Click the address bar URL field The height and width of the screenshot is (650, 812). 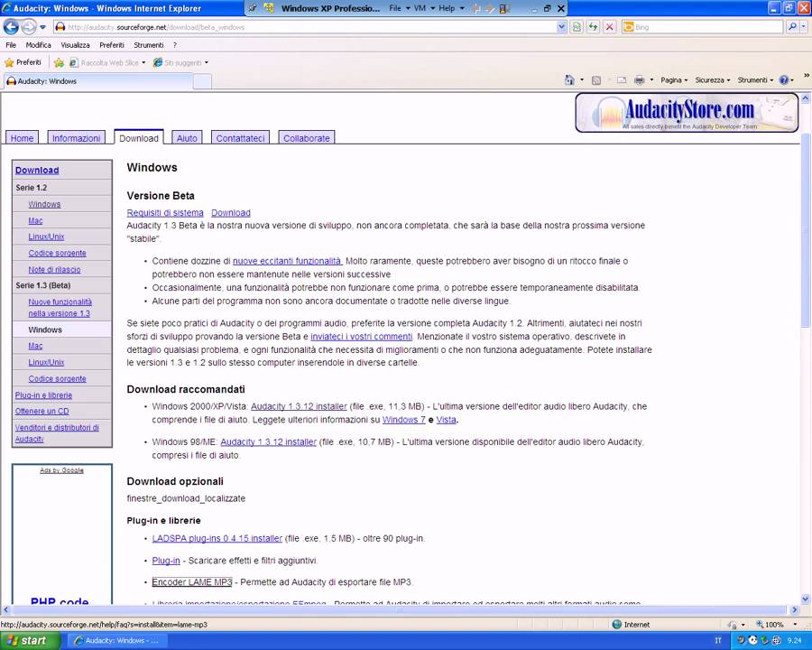[x=306, y=27]
